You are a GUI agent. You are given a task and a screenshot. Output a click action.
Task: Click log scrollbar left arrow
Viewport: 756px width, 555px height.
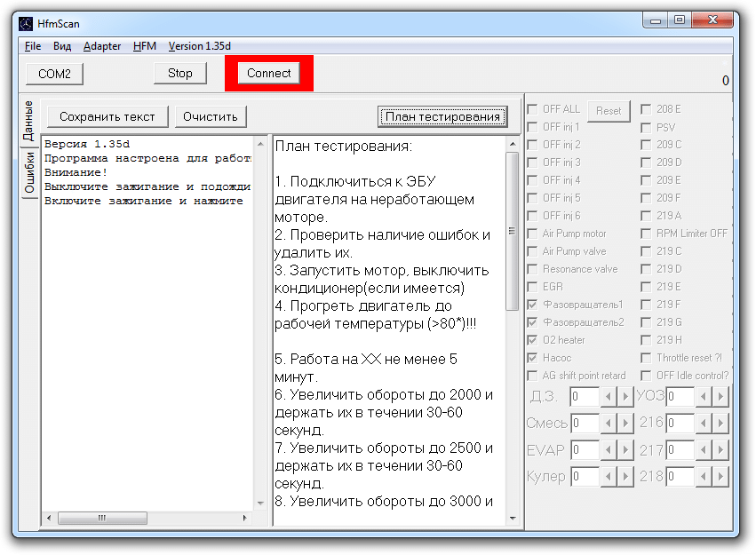pyautogui.click(x=49, y=518)
